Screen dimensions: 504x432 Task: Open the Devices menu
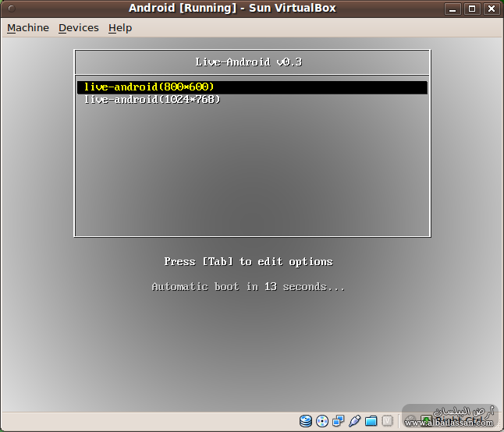pos(79,28)
